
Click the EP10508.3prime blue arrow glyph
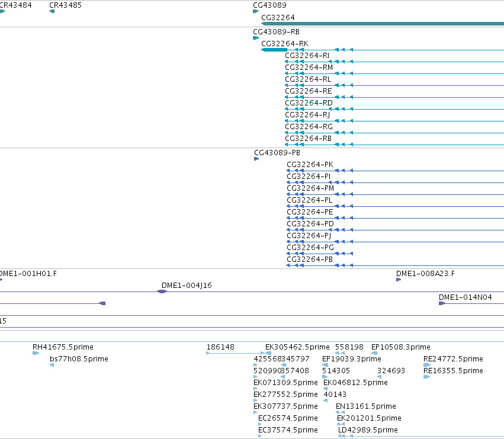pos(374,353)
